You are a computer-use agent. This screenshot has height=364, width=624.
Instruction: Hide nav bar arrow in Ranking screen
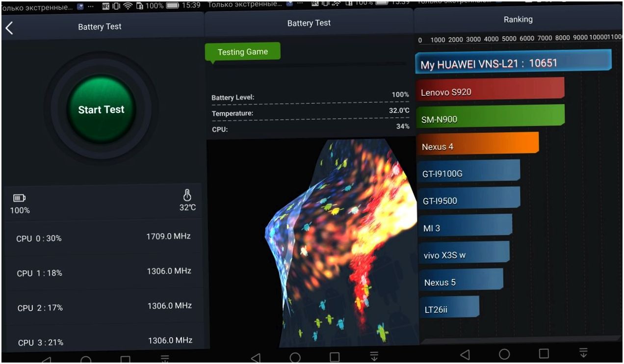pos(583,352)
